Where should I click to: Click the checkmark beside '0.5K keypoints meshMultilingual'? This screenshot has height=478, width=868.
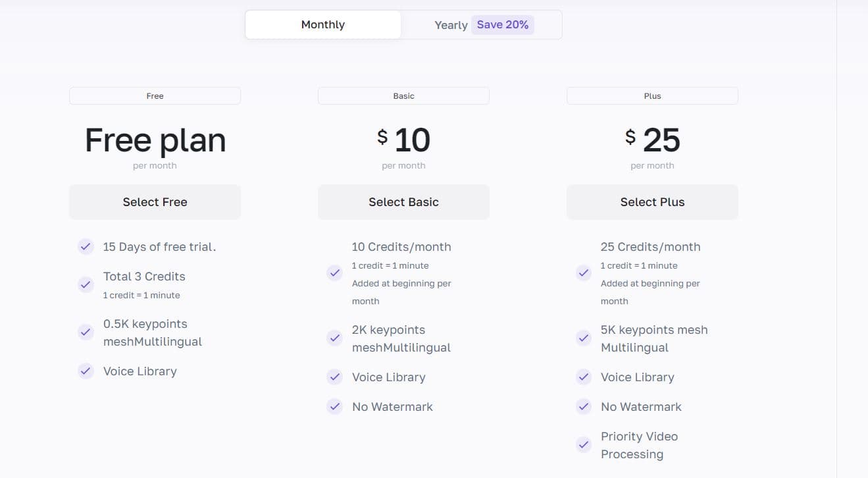coord(86,332)
